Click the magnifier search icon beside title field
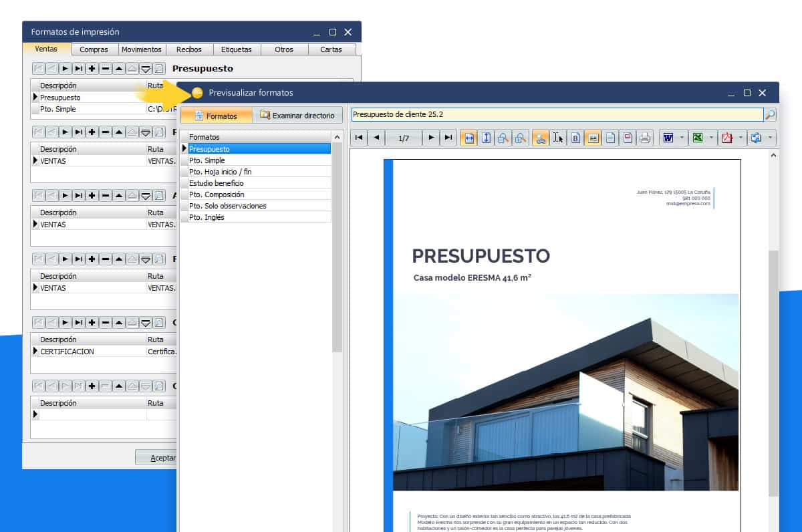Screen dimensions: 802x532 point(770,115)
